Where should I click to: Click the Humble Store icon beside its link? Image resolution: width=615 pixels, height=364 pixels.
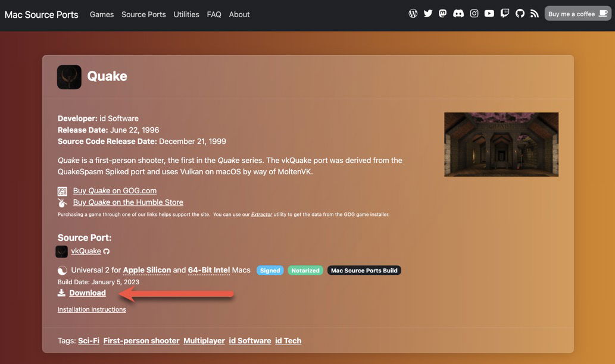(61, 201)
